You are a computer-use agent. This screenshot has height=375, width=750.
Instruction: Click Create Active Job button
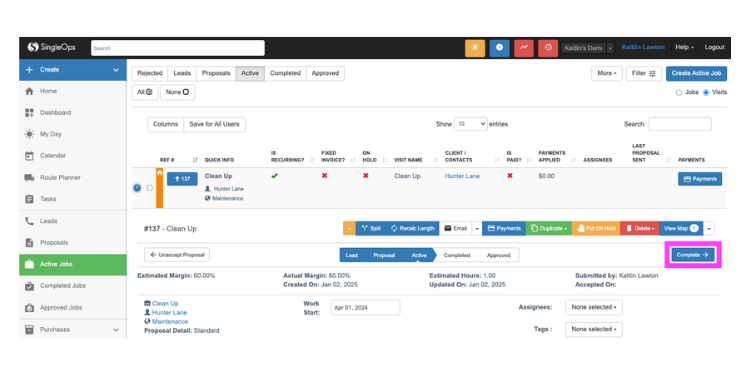696,74
